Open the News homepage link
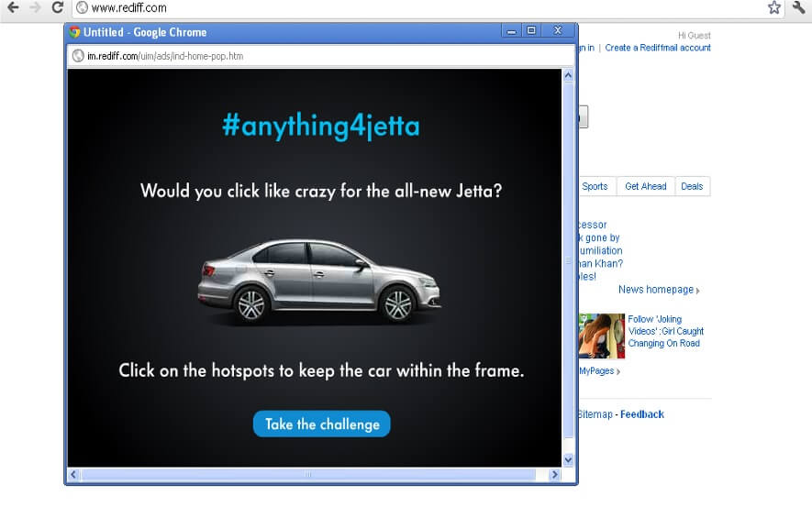The image size is (812, 518). coord(658,290)
